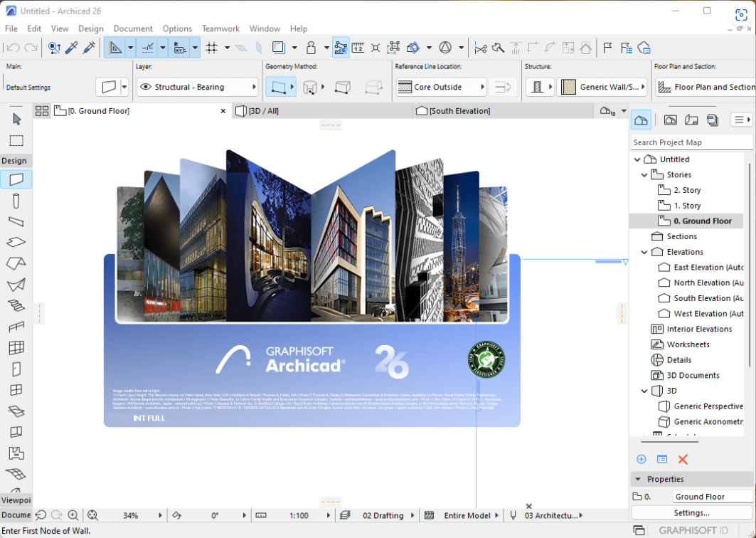The image size is (756, 538).
Task: Open the 02 Drafting pen set option
Action: (x=383, y=515)
